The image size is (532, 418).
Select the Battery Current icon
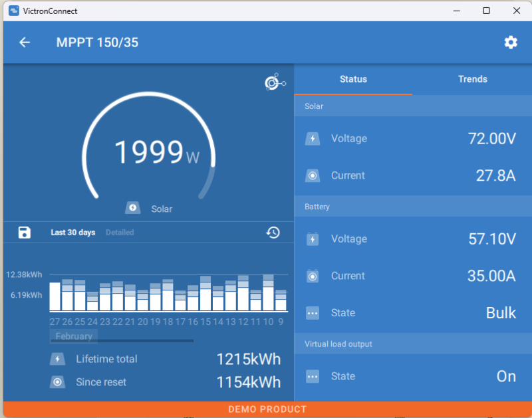coord(313,276)
